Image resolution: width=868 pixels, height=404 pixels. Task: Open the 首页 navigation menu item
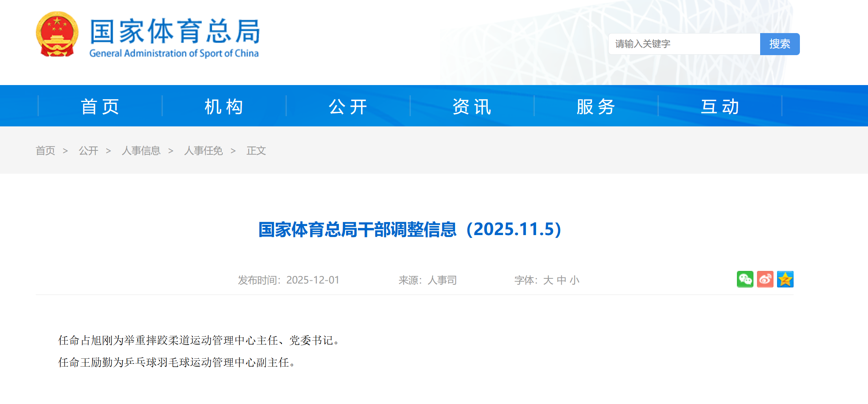(x=100, y=106)
